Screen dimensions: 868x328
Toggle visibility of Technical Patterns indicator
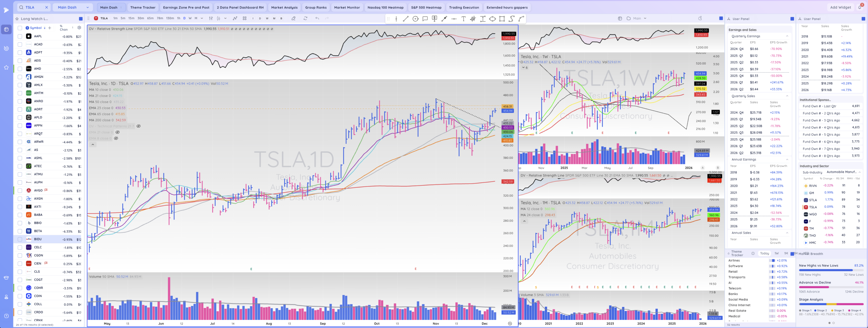(138, 126)
